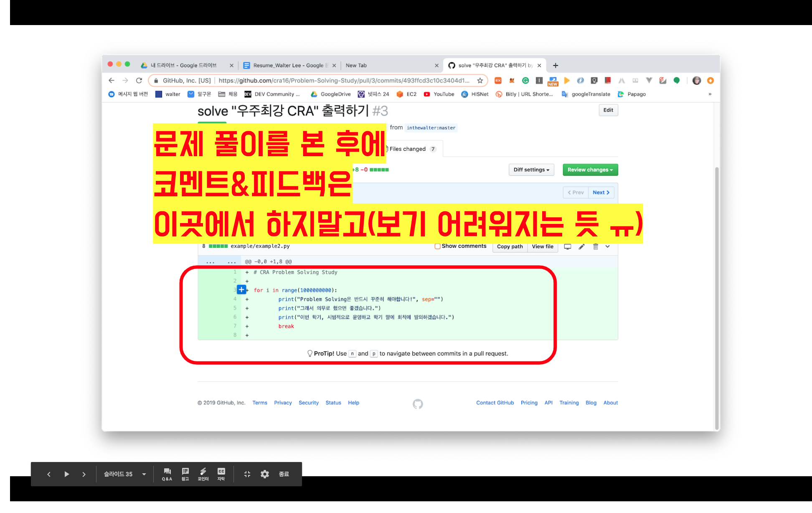Viewport: 812px width, 513px height.
Task: Click 종료 to end the presentation
Action: [284, 474]
